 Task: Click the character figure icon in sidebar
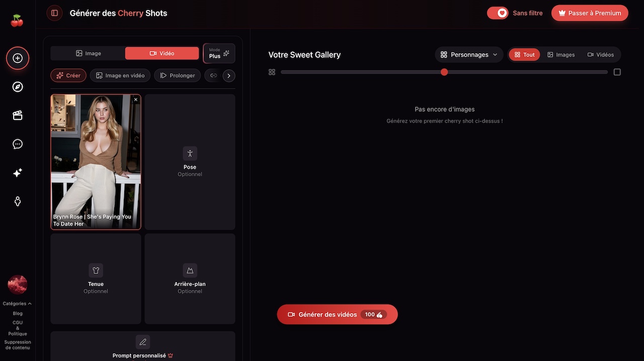(x=18, y=201)
